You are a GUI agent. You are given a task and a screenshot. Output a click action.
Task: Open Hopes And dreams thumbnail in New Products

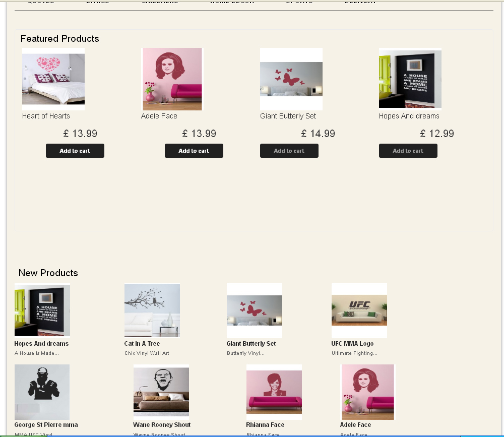point(42,310)
